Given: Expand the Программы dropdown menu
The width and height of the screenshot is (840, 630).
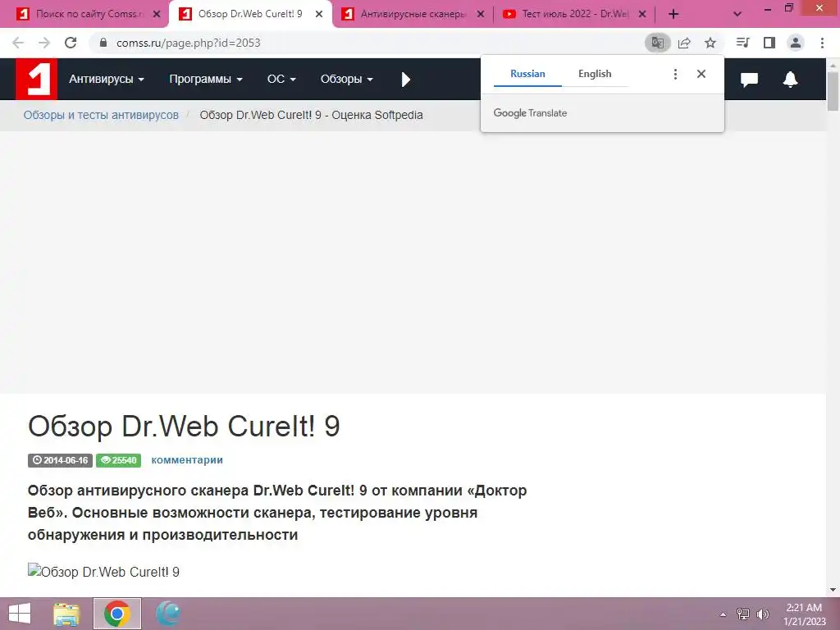Looking at the screenshot, I should [206, 80].
